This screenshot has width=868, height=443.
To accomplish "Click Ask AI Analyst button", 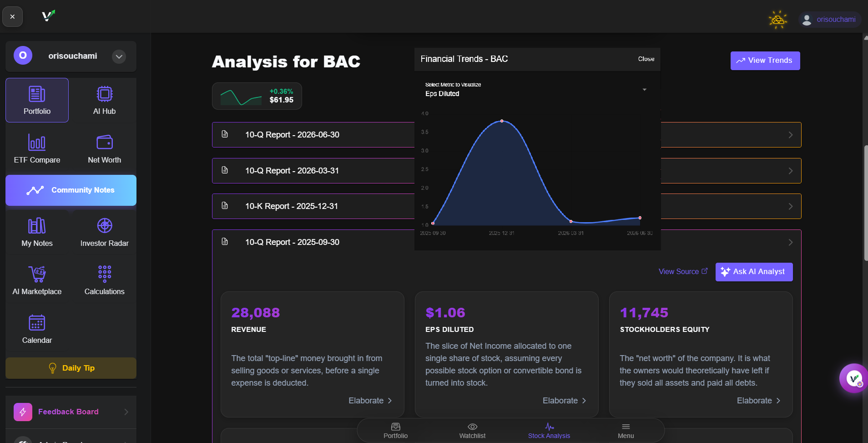I will click(754, 272).
